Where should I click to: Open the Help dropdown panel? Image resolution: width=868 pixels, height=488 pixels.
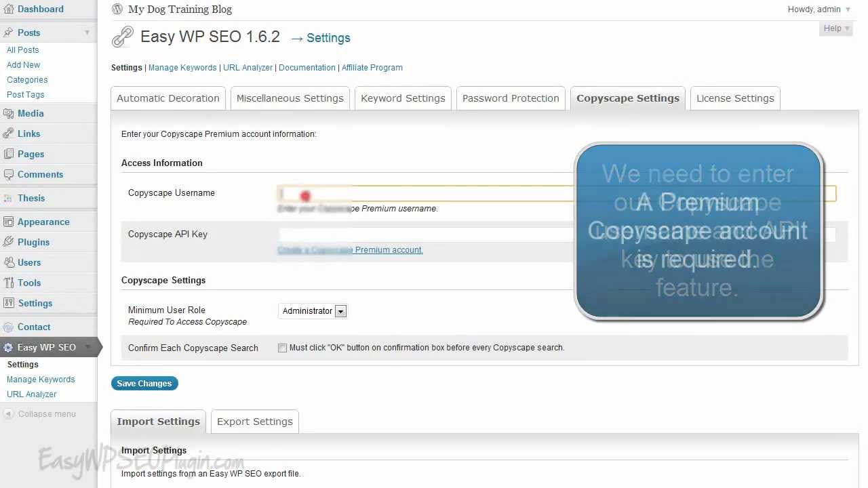836,28
